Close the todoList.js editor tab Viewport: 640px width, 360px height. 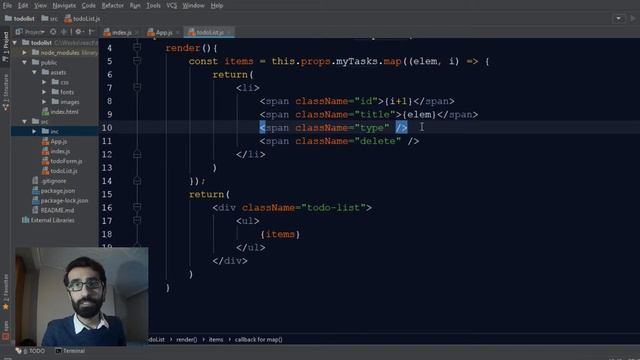pos(229,32)
